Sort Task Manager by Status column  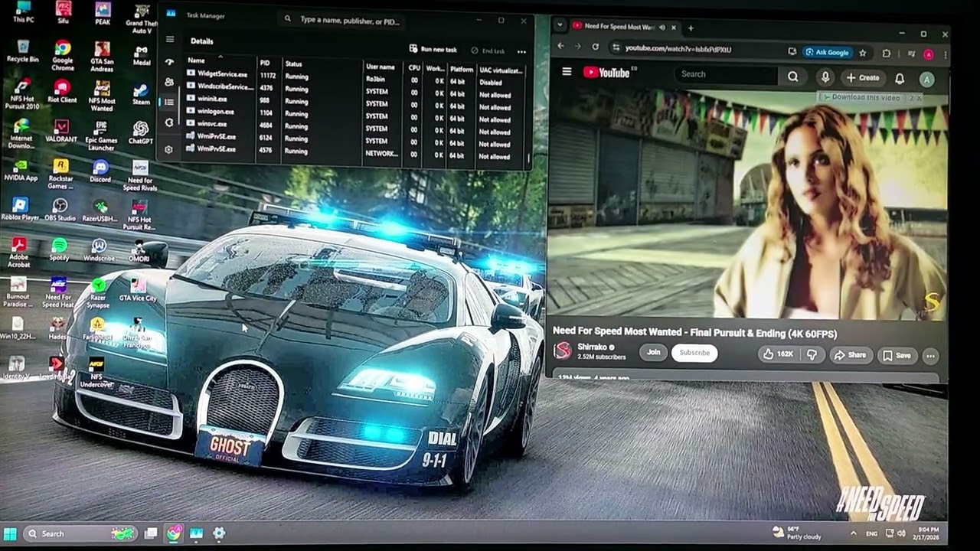click(x=293, y=64)
